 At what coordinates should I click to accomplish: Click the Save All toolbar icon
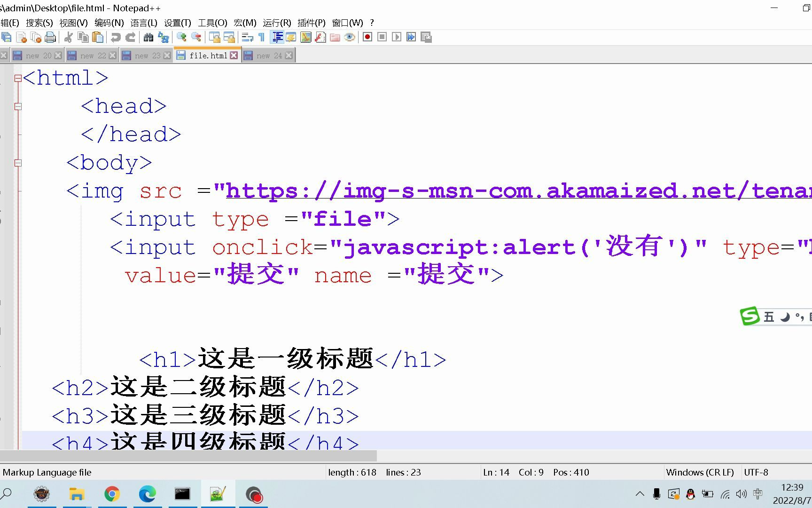click(x=7, y=37)
